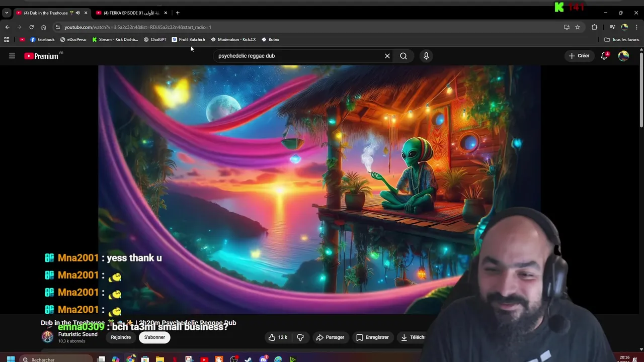Open a new browser tab
Image resolution: width=644 pixels, height=362 pixels.
tap(178, 13)
